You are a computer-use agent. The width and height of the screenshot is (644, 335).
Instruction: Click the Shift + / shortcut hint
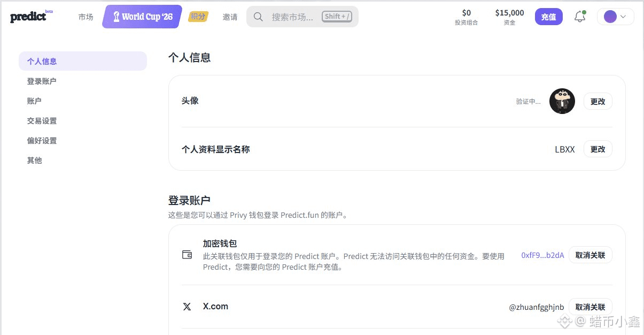point(337,17)
